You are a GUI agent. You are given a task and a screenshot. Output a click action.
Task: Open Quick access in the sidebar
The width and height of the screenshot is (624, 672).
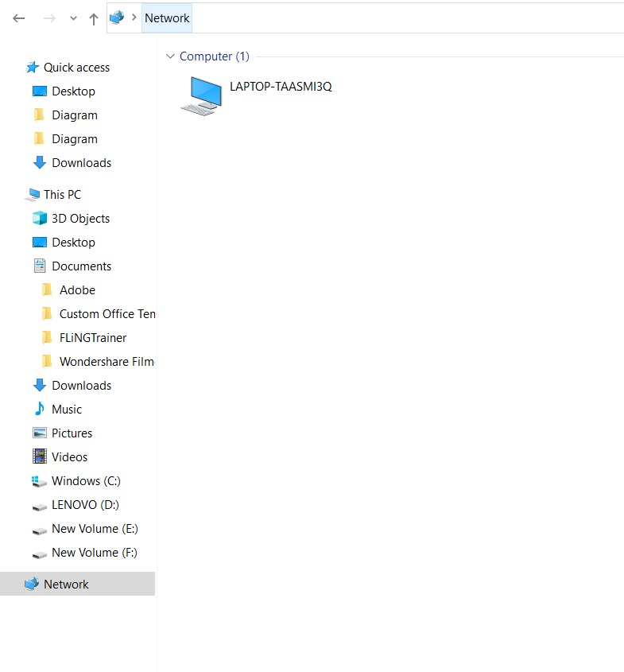(76, 68)
